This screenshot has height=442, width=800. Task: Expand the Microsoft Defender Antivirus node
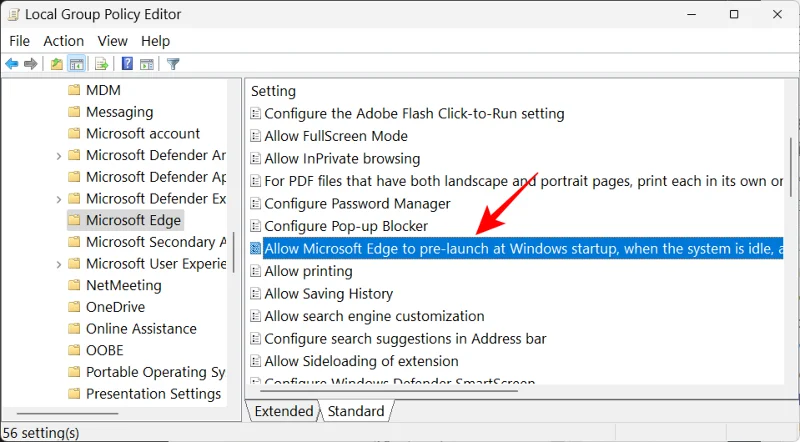pyautogui.click(x=59, y=156)
